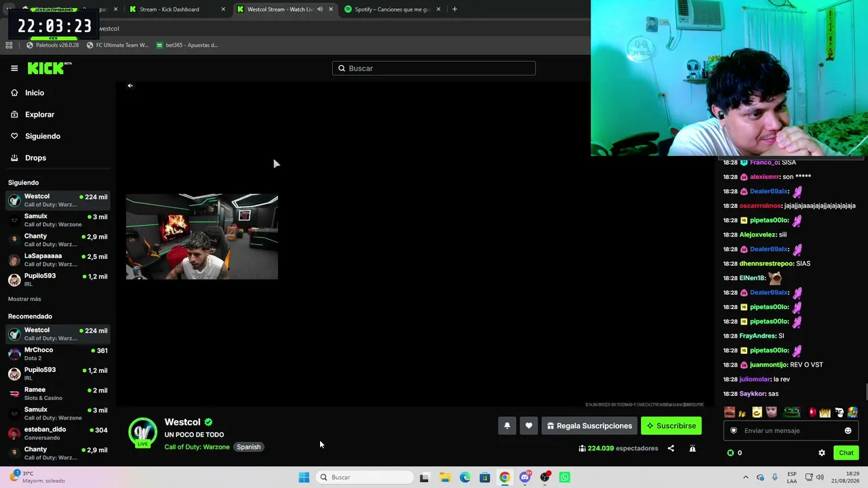Screen dimensions: 868x488
Task: Open Pupilo593 in the Siguiendo list
Action: pos(58,279)
